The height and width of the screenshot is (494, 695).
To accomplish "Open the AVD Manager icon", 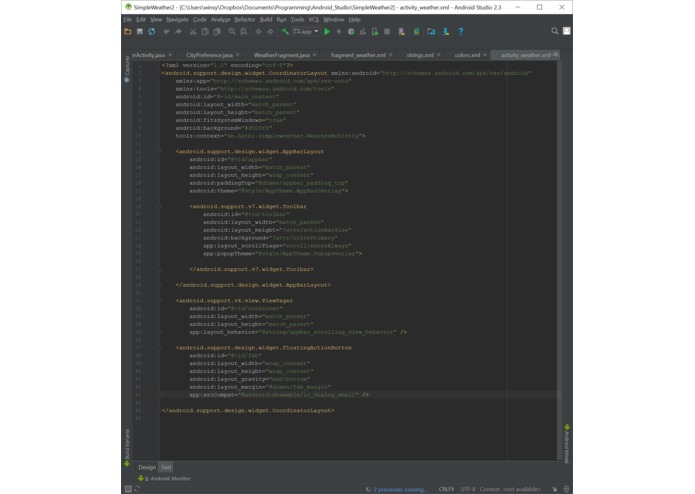I will (x=402, y=31).
